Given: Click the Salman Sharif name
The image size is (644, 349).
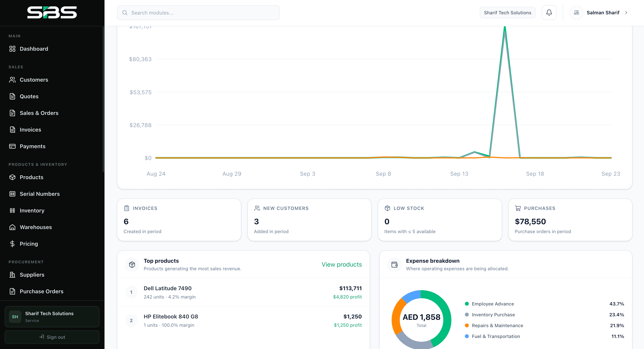Looking at the screenshot, I should tap(603, 13).
